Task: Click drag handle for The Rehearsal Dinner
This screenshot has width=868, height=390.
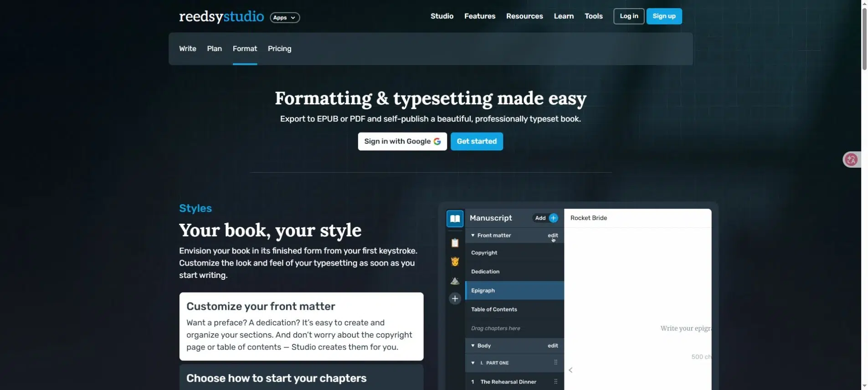Action: click(x=555, y=382)
